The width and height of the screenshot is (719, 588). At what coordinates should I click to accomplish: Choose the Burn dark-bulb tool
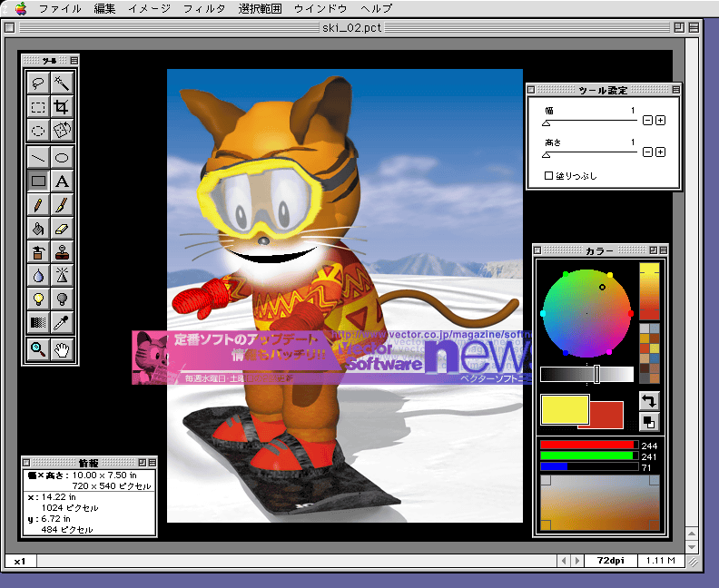[x=62, y=299]
